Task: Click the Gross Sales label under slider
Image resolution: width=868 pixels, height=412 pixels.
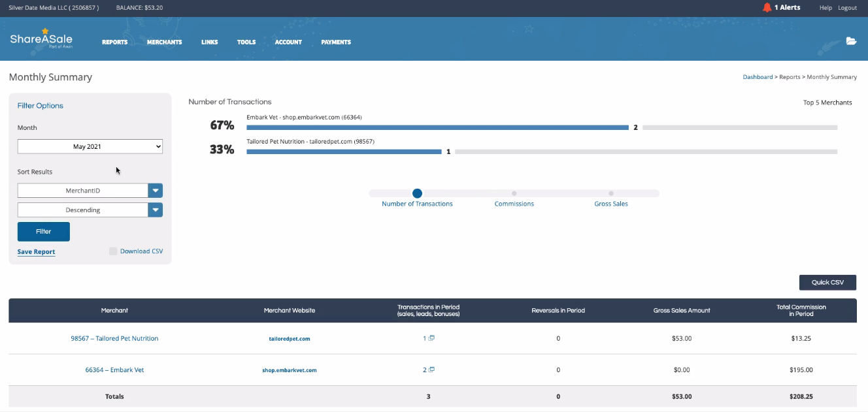Action: click(x=611, y=204)
